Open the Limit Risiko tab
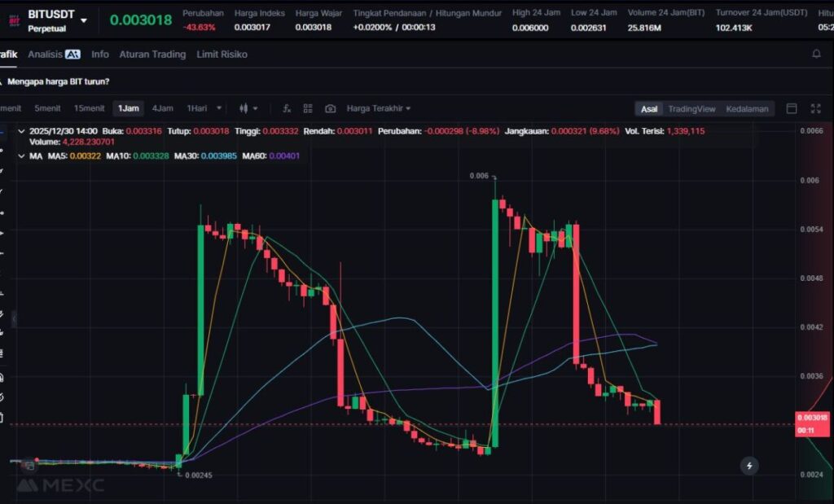The height and width of the screenshot is (504, 834). coord(222,55)
